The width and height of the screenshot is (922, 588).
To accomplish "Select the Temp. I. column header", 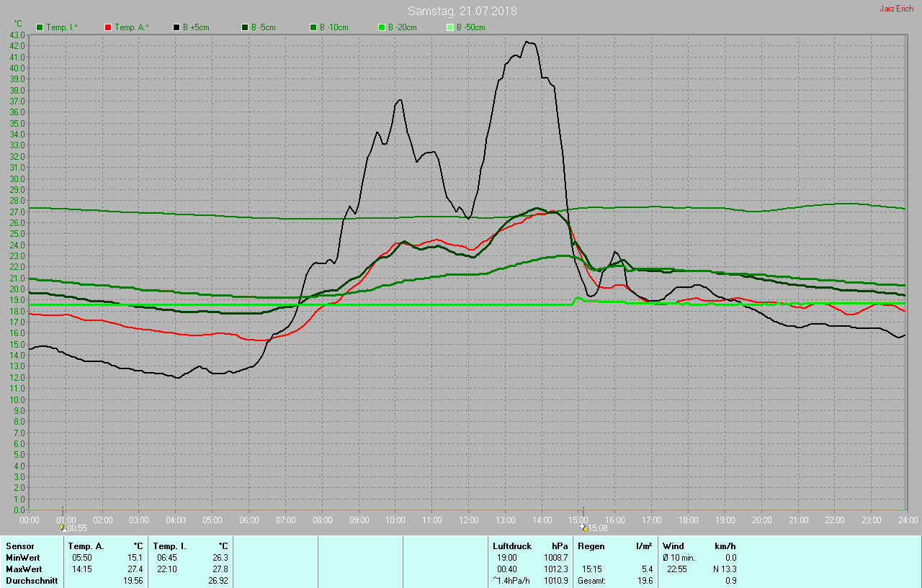I will 170,546.
